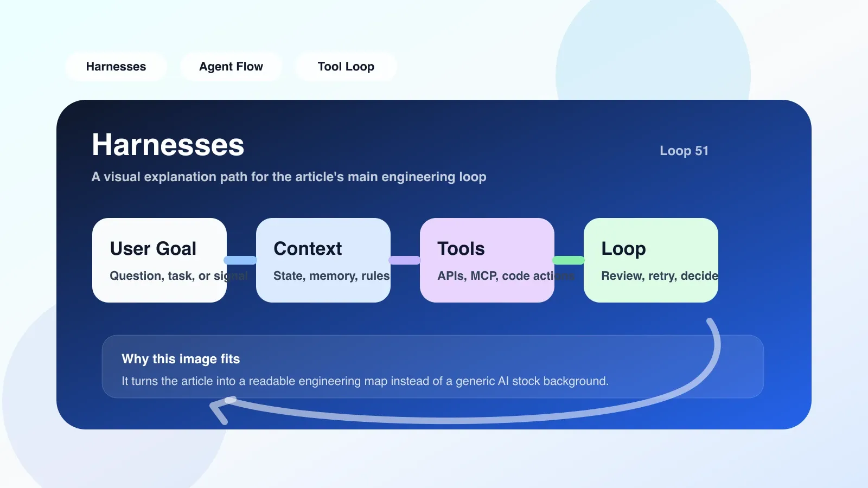This screenshot has height=488, width=868.
Task: Select the 'Why this image fits' panel
Action: click(433, 367)
